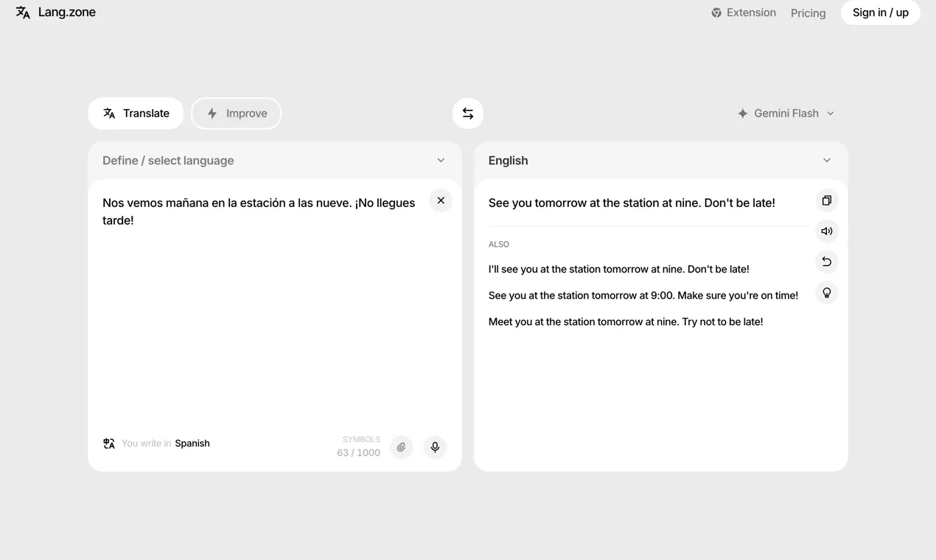Click the Chrome icon beside Extension
Viewport: 936px width, 560px height.
pos(716,13)
